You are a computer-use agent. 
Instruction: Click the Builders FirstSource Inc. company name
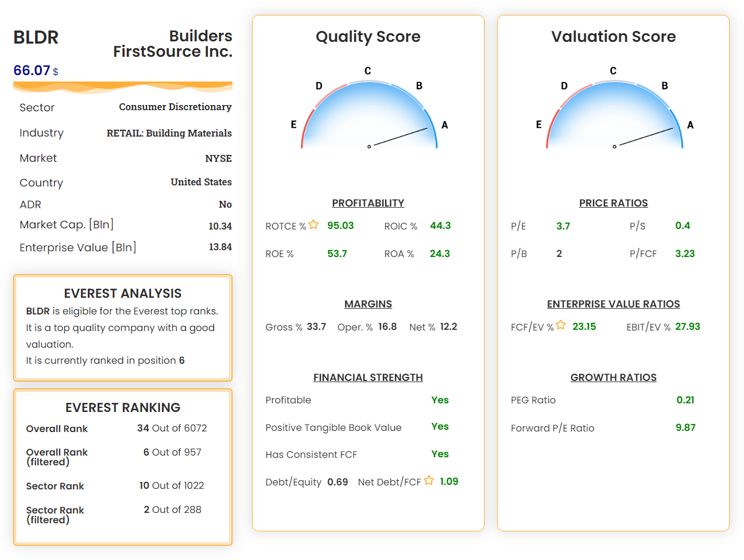(173, 44)
